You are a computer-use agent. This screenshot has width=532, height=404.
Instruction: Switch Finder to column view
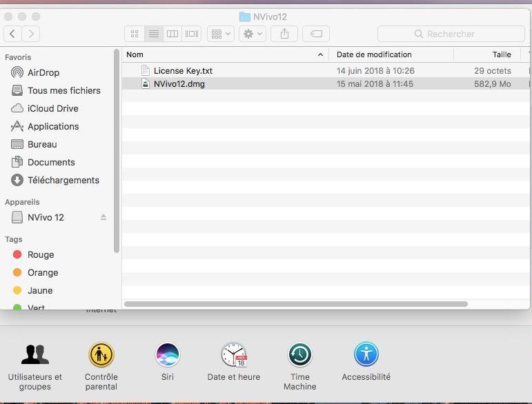tap(173, 34)
